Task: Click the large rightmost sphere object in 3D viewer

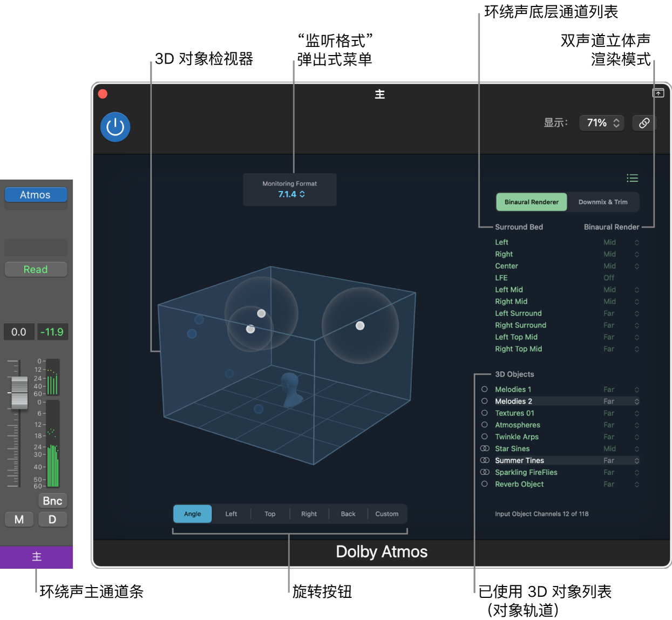Action: point(360,325)
